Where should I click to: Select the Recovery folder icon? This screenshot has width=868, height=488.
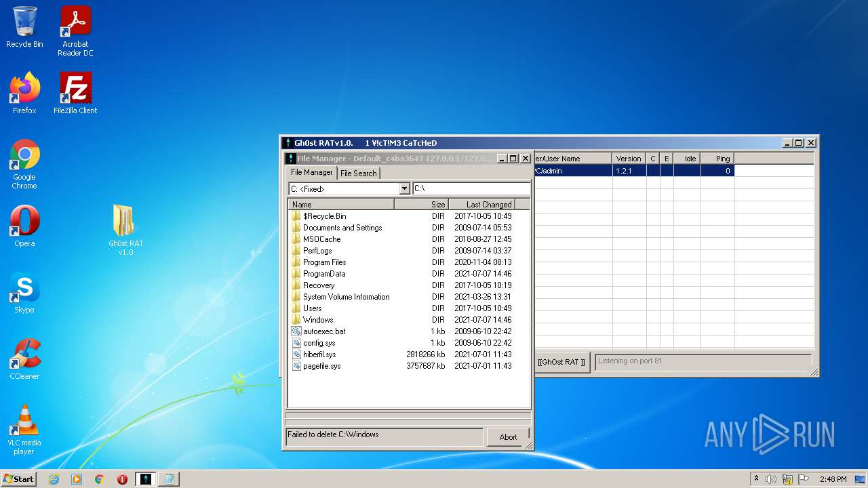click(x=296, y=285)
